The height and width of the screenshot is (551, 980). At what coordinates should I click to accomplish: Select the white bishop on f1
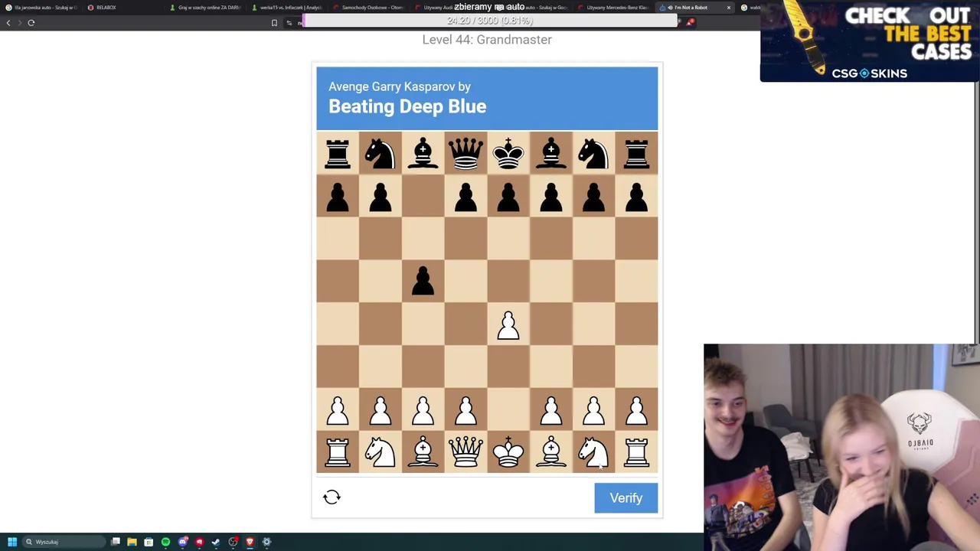(551, 452)
